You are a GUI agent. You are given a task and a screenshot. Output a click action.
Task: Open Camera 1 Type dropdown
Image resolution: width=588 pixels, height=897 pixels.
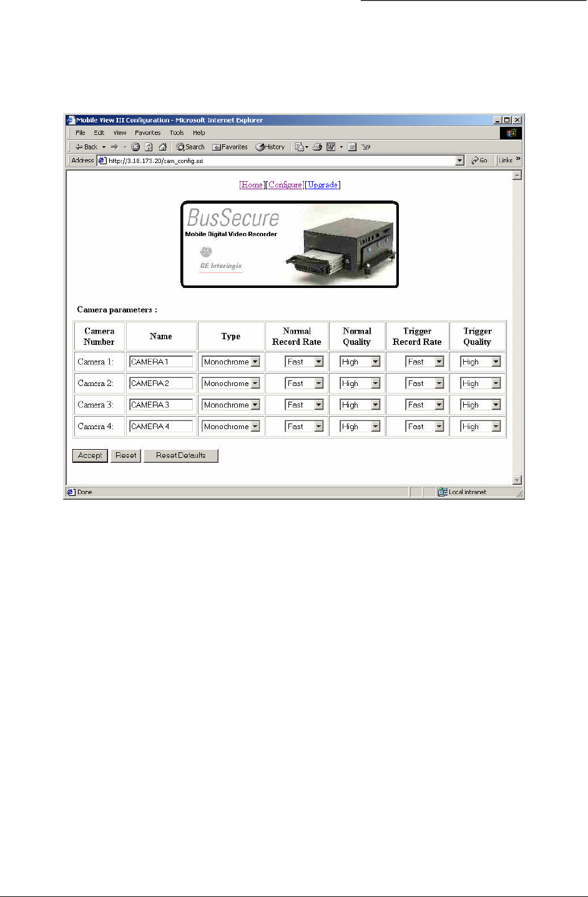(231, 362)
